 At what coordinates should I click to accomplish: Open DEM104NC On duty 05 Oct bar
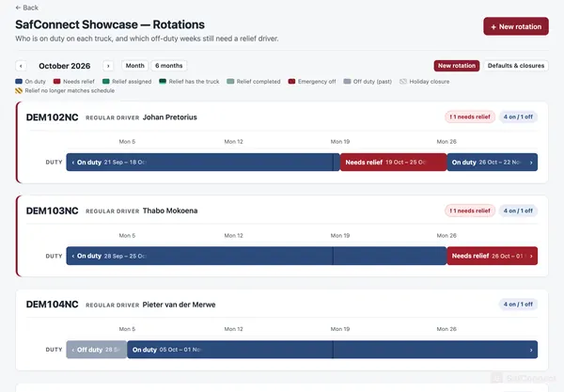[x=333, y=350]
